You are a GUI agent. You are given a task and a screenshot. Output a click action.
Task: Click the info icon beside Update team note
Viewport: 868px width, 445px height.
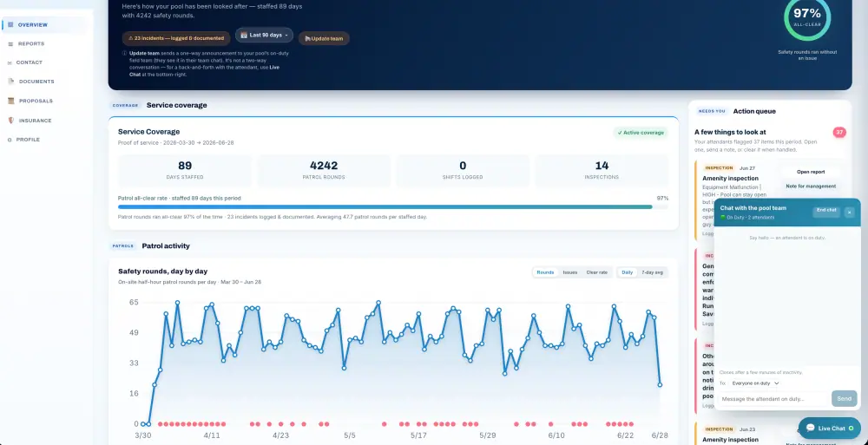click(x=124, y=54)
